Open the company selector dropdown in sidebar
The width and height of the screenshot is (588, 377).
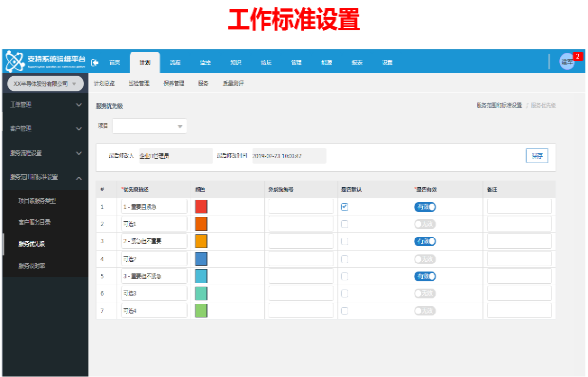(45, 84)
